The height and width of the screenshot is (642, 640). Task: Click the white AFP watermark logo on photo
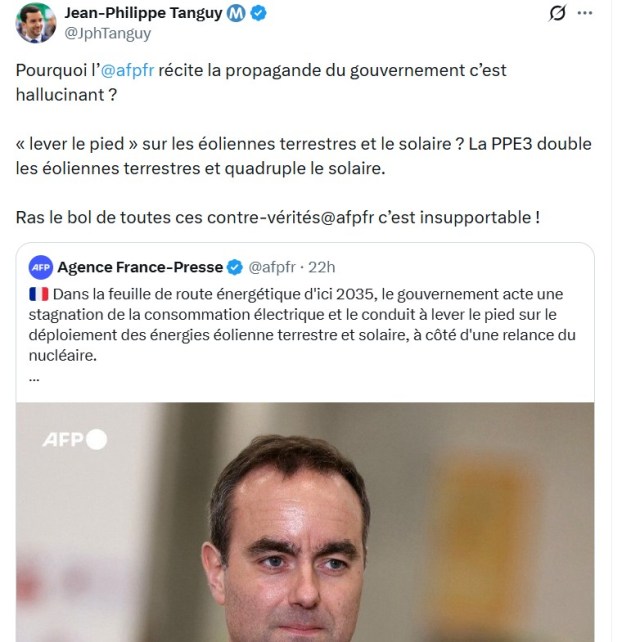coord(75,439)
